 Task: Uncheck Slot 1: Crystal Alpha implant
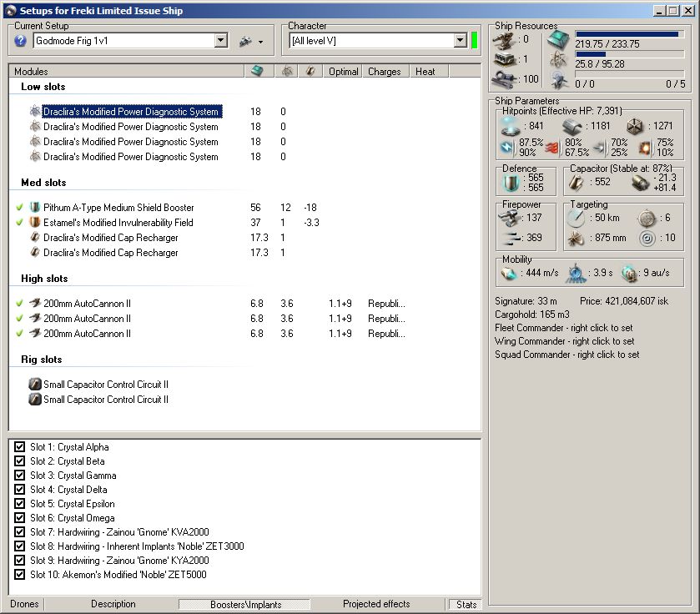tap(20, 447)
